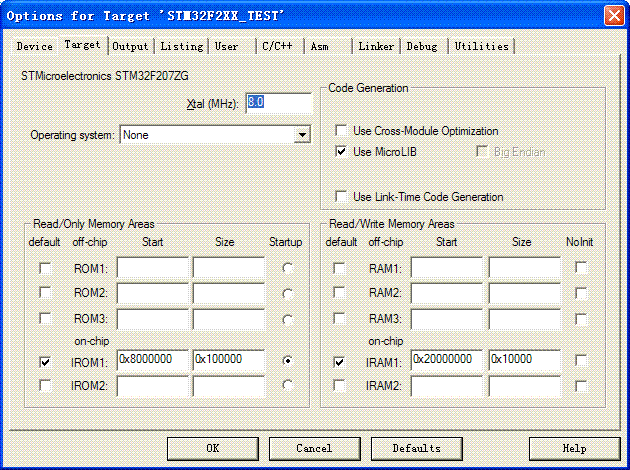
Task: Click the RAM2 Start field
Action: tap(447, 293)
